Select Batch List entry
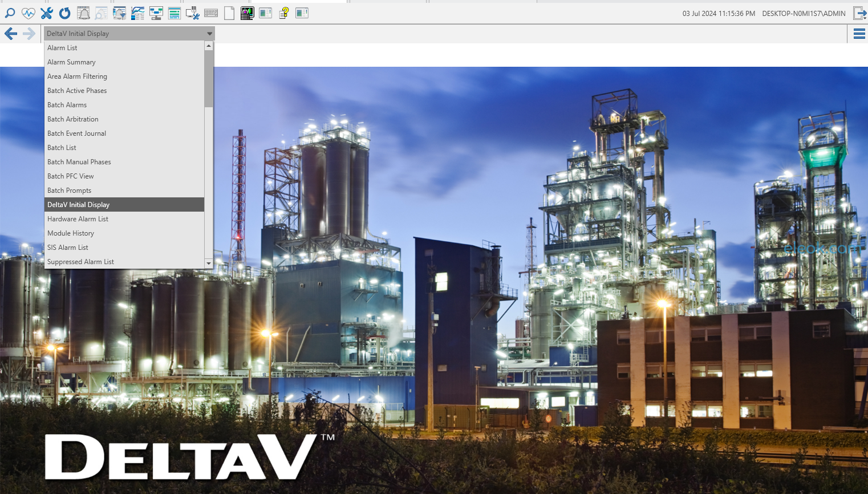The width and height of the screenshot is (868, 494). point(124,148)
